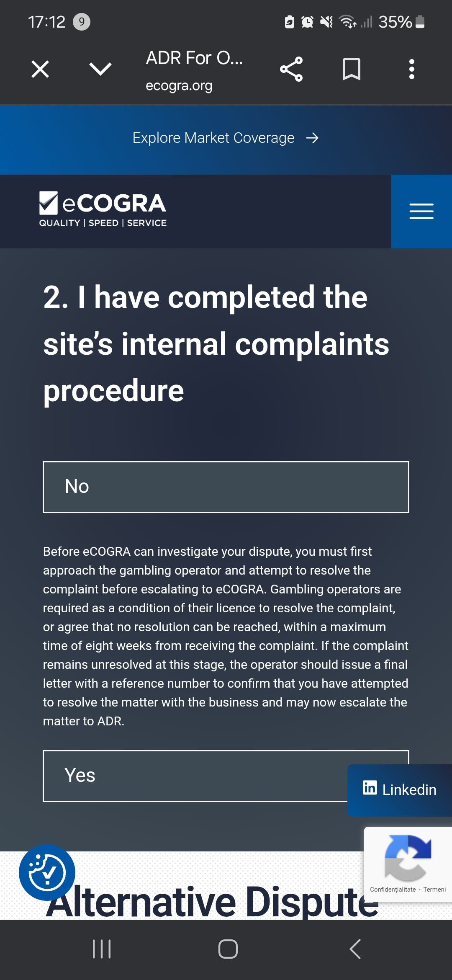This screenshot has width=452, height=980.
Task: Go back with Android back button
Action: (x=355, y=949)
